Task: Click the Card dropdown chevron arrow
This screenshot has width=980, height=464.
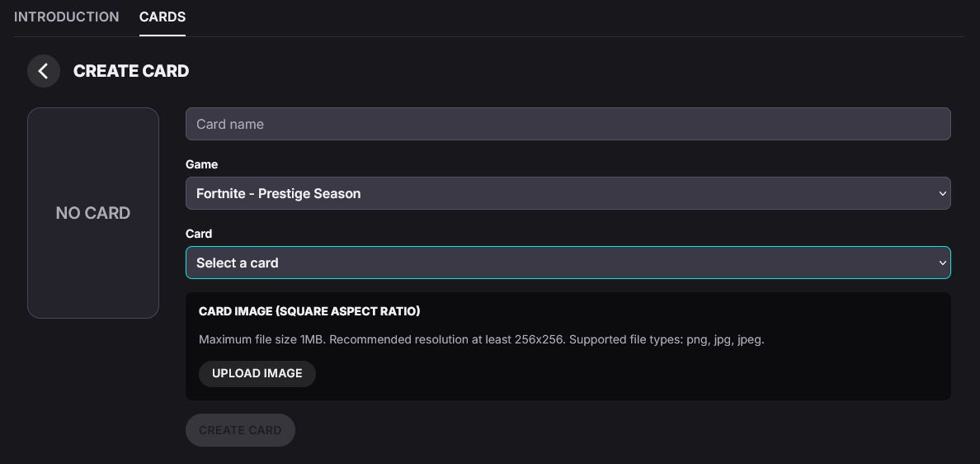Action: 942,263
